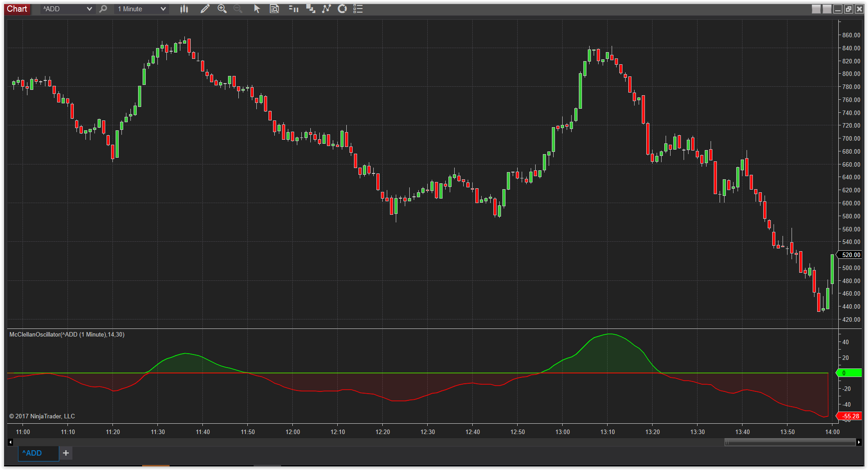Click the red -55.28 value marker
Viewport: 868px width, 470px height.
coord(849,416)
